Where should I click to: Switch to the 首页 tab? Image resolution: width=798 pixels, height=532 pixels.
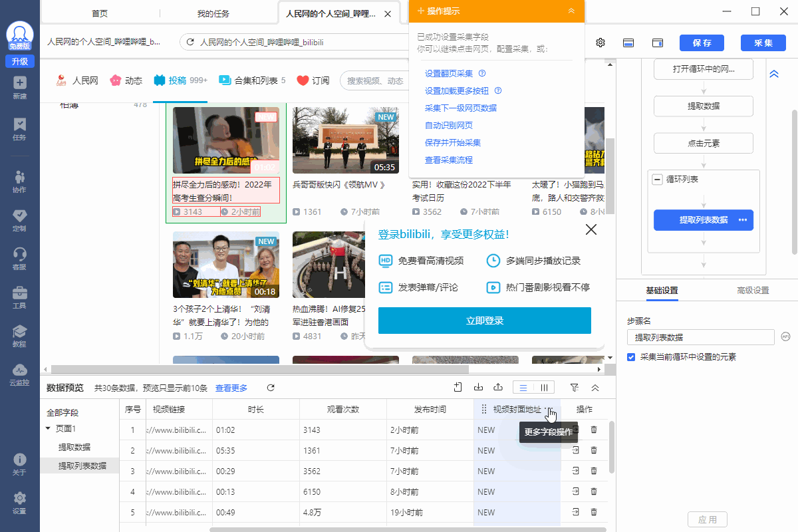pos(100,13)
